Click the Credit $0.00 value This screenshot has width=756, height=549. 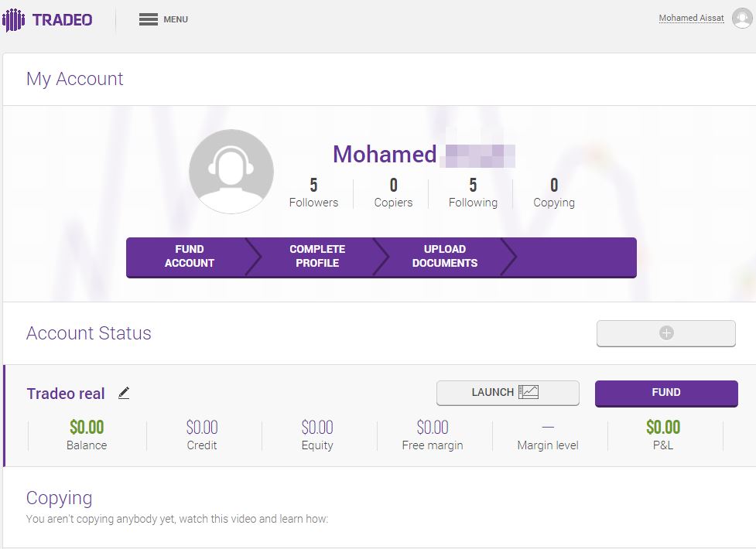coord(202,427)
